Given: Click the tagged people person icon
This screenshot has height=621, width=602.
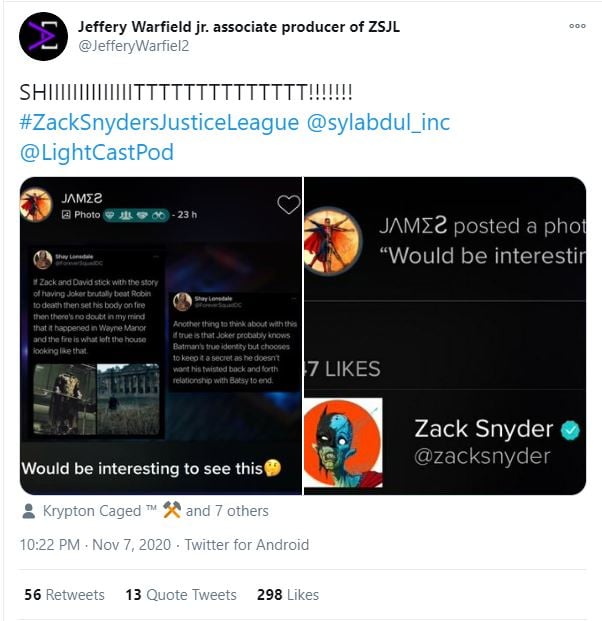Looking at the screenshot, I should point(28,511).
